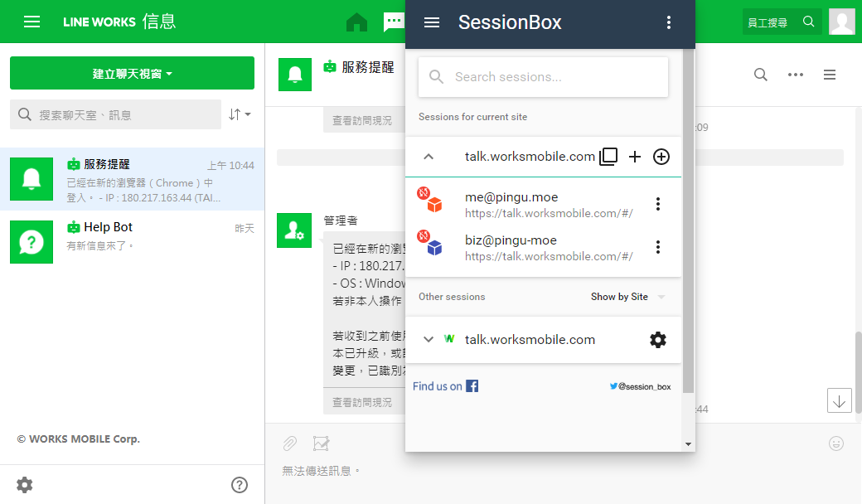Open the gear settings for the other talk.worksmobile.com session
The width and height of the screenshot is (862, 504).
pyautogui.click(x=658, y=339)
